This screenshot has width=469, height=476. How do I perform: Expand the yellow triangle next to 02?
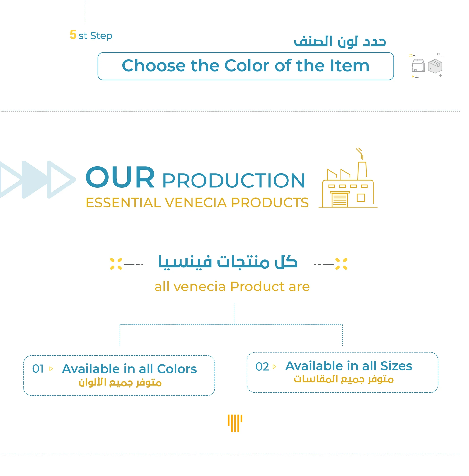click(x=274, y=367)
